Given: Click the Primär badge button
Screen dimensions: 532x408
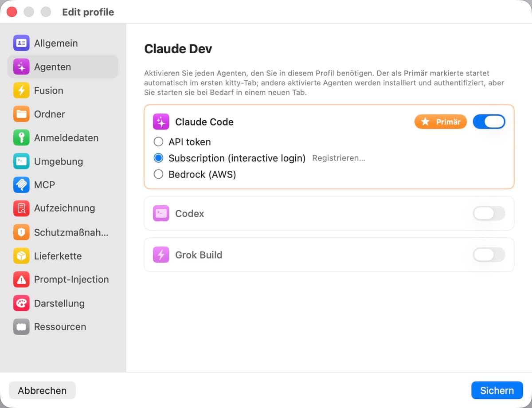Looking at the screenshot, I should tap(441, 122).
